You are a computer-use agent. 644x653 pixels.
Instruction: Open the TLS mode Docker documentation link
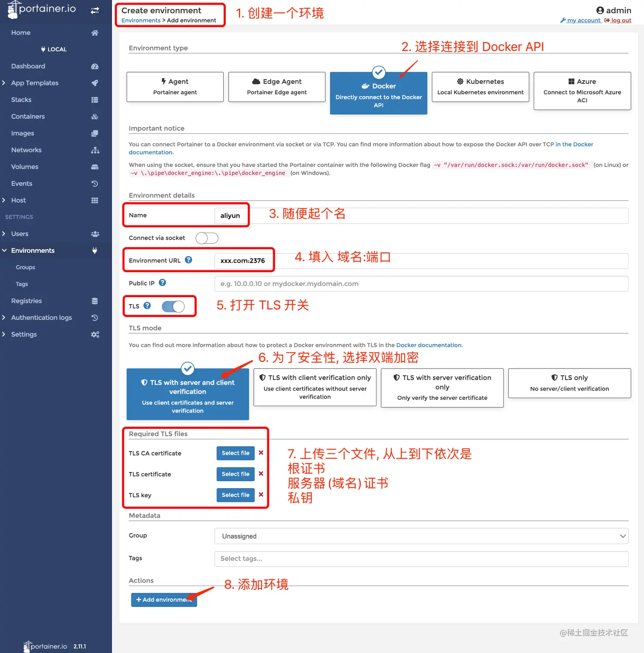click(x=429, y=345)
